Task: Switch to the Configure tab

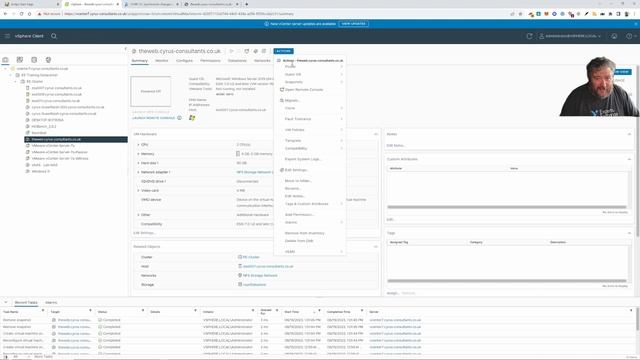Action: (184, 60)
